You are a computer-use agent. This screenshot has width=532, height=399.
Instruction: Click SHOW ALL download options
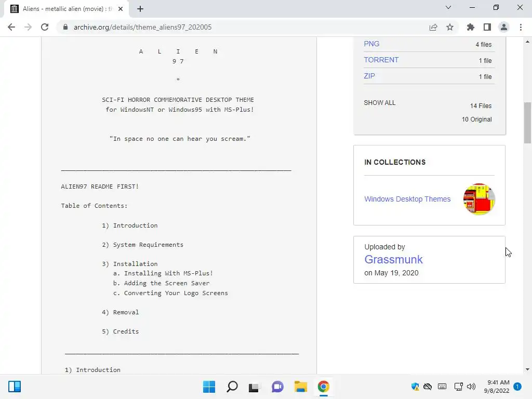(x=380, y=103)
